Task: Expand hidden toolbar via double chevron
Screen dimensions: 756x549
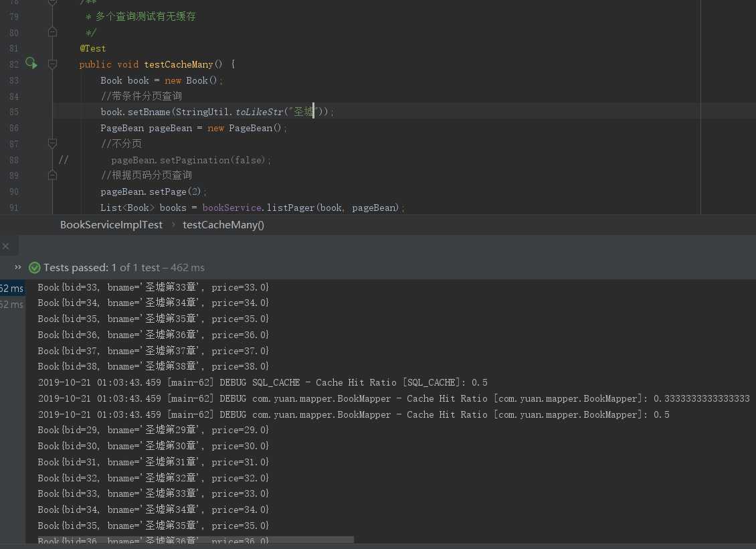Action: pyautogui.click(x=18, y=267)
